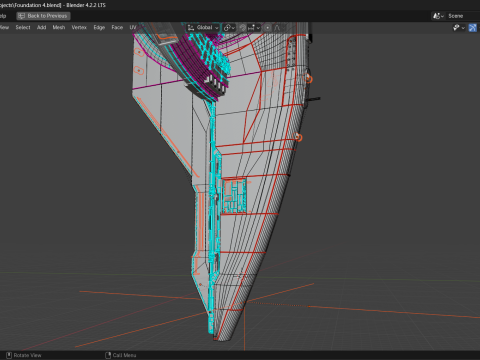Open the Add menu
This screenshot has height=360, width=480.
pos(41,27)
